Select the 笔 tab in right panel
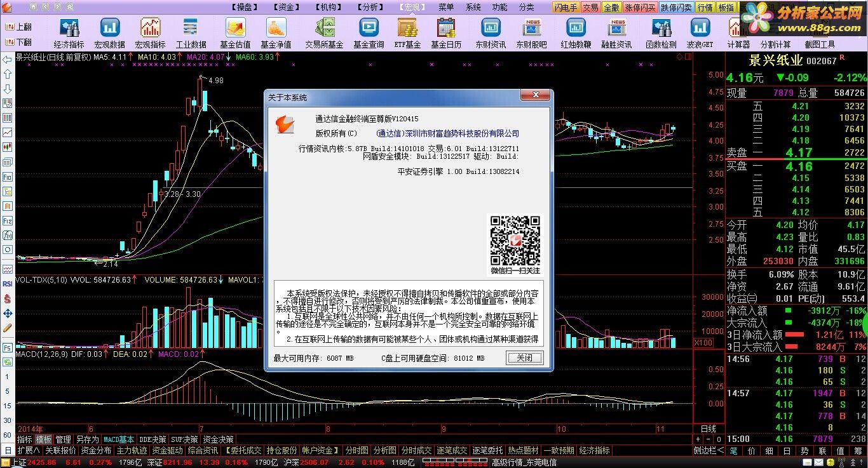This screenshot has width=868, height=468. [734, 450]
